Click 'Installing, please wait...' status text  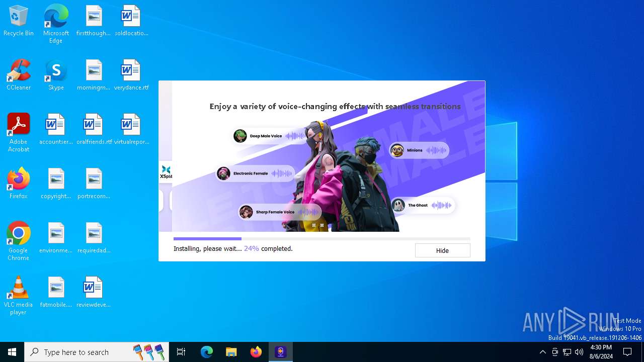pyautogui.click(x=208, y=248)
